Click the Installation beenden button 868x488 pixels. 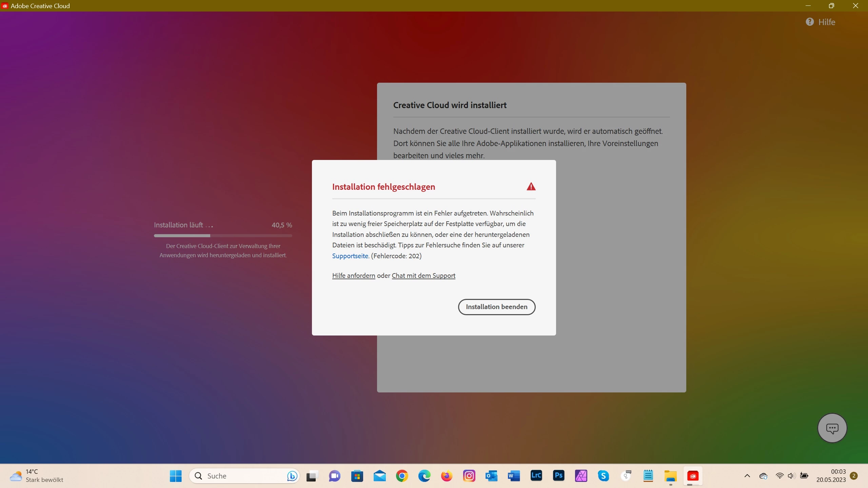click(x=496, y=307)
